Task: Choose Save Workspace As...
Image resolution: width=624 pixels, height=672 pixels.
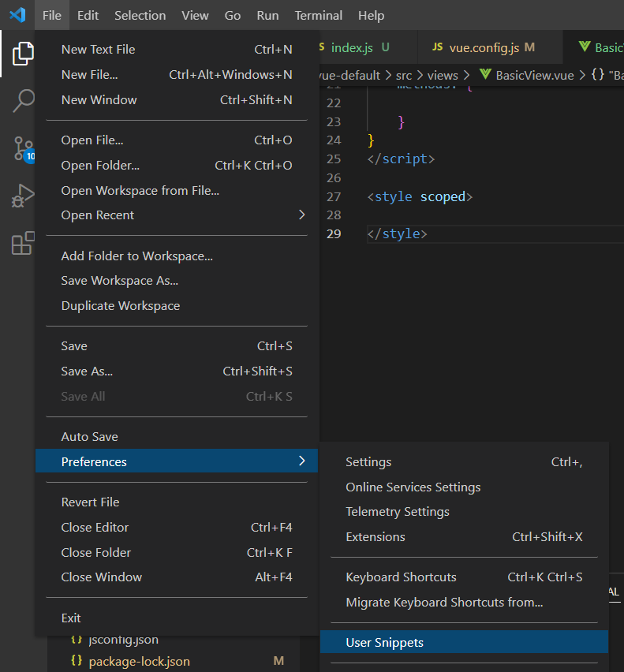Action: coord(177,281)
